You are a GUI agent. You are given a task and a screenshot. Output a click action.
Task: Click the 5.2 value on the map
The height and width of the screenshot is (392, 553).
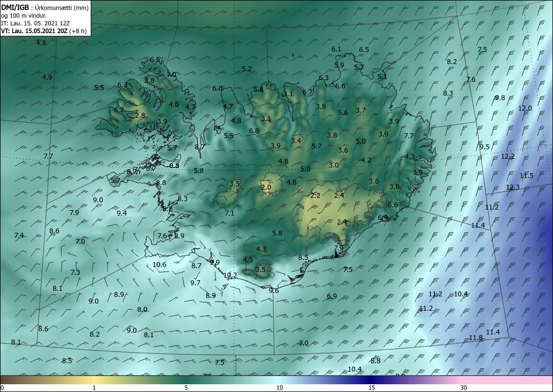247,69
